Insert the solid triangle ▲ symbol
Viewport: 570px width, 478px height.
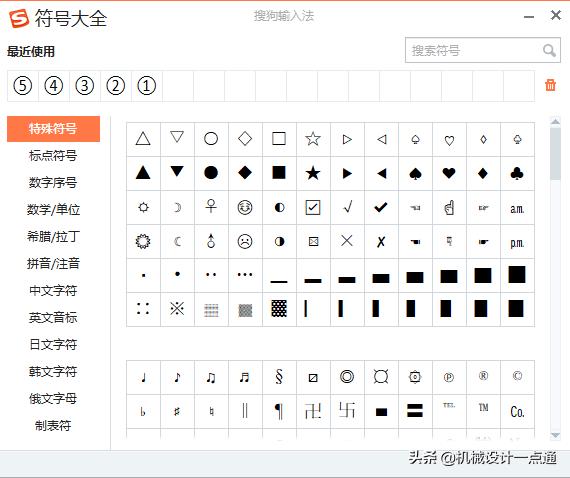pos(143,173)
